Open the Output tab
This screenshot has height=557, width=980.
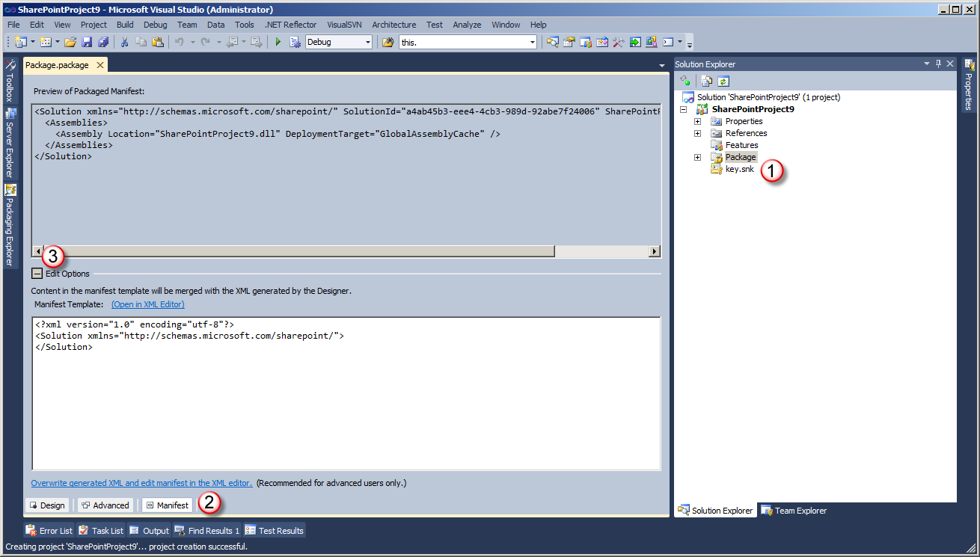tap(149, 531)
